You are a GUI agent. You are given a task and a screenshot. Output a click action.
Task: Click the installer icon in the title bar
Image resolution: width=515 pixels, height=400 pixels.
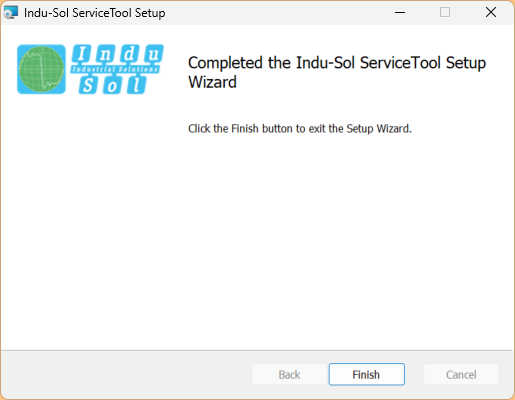[10, 13]
